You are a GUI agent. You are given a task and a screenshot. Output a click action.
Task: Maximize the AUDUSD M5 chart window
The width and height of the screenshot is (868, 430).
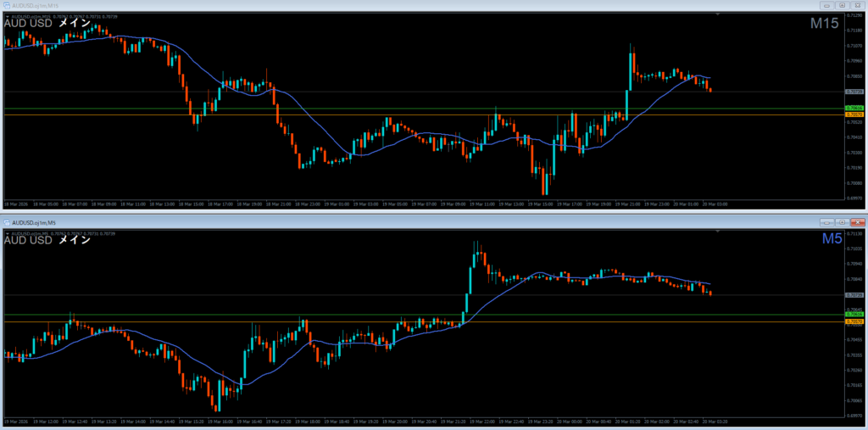point(843,222)
